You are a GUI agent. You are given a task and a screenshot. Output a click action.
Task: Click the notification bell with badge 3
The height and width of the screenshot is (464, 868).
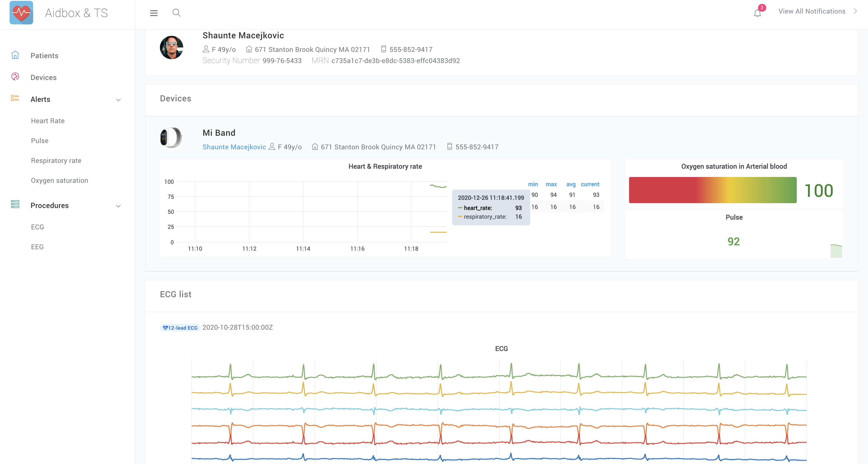[x=757, y=13]
